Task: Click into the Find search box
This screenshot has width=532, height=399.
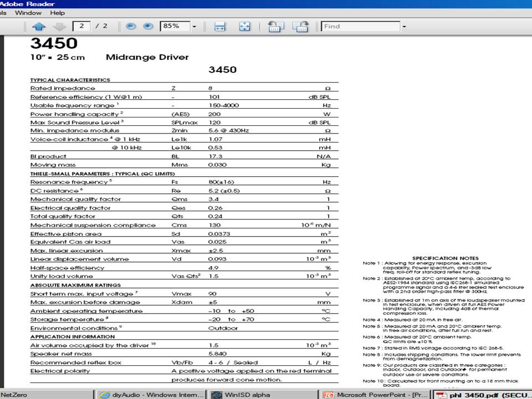Action: tap(361, 26)
